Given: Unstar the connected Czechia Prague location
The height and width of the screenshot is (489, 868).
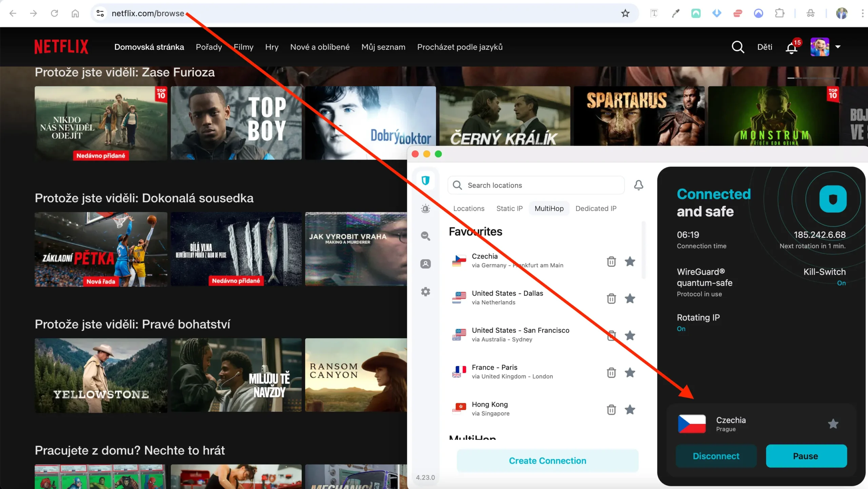Looking at the screenshot, I should click(833, 424).
